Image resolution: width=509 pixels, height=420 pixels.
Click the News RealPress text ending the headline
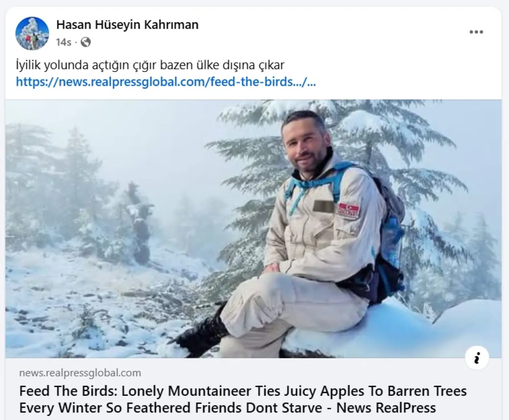(x=386, y=408)
